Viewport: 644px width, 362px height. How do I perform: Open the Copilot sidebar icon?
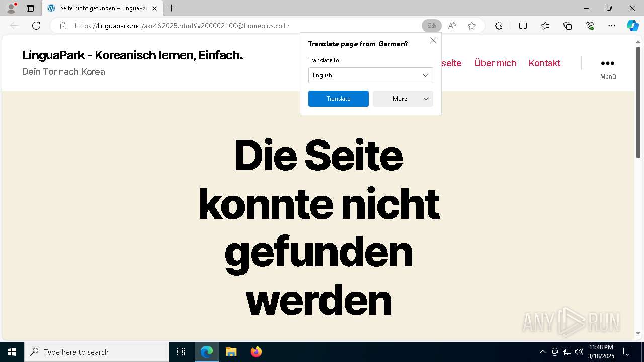coord(632,26)
